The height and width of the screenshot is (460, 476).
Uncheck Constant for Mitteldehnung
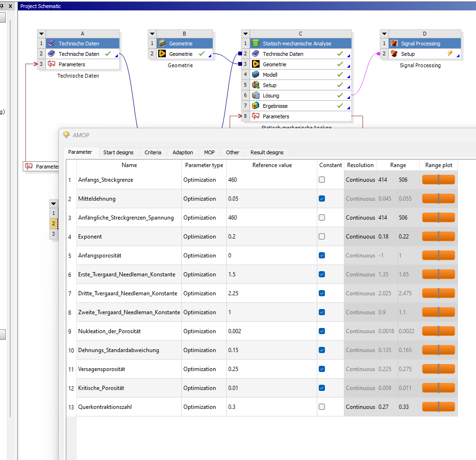pos(322,199)
